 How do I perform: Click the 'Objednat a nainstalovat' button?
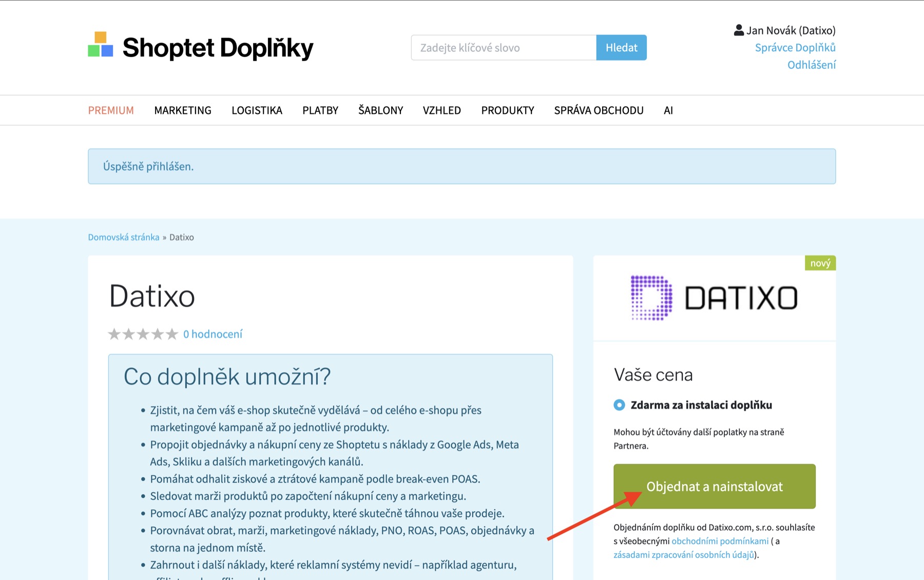point(714,487)
